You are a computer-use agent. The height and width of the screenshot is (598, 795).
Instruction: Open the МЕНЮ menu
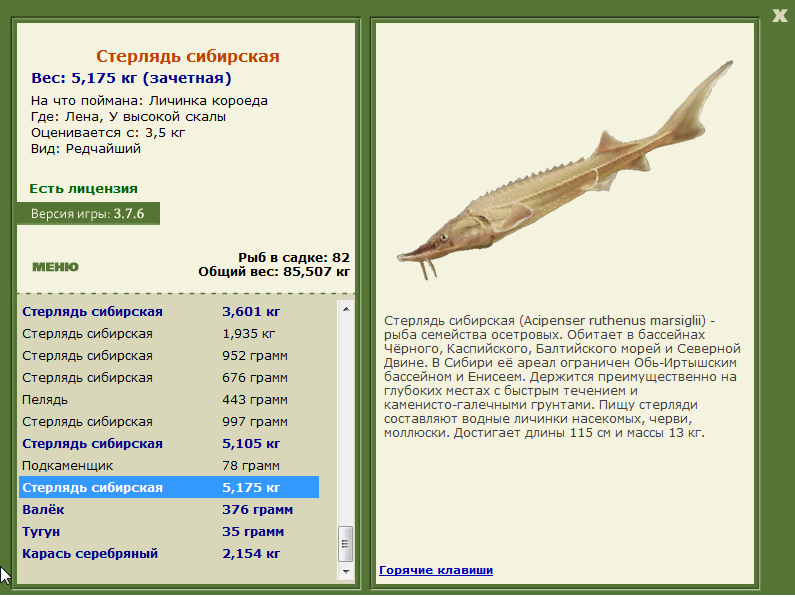[55, 267]
